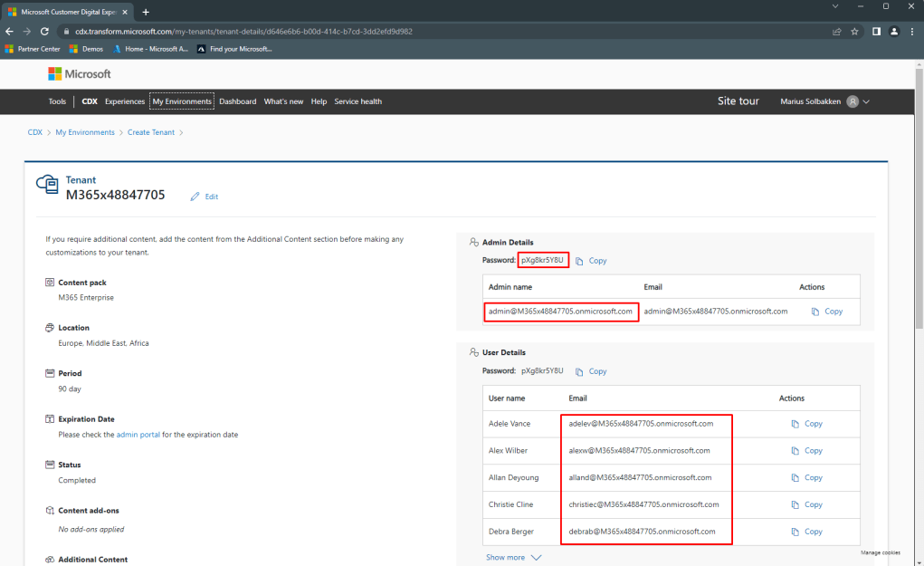Start the Site tour
The width and height of the screenshot is (924, 566).
coord(737,101)
